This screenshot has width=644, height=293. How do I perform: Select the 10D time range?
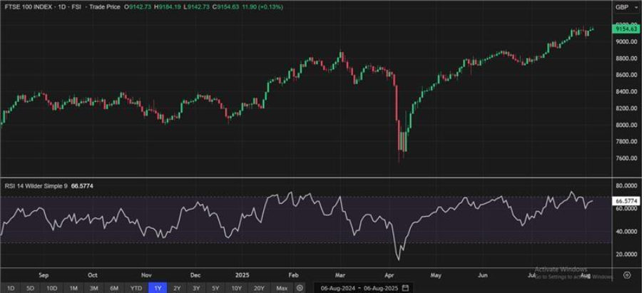coord(52,288)
